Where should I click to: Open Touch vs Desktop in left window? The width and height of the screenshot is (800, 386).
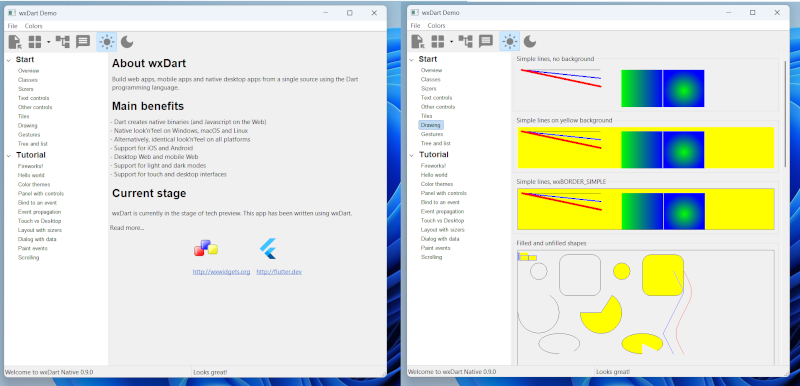39,221
